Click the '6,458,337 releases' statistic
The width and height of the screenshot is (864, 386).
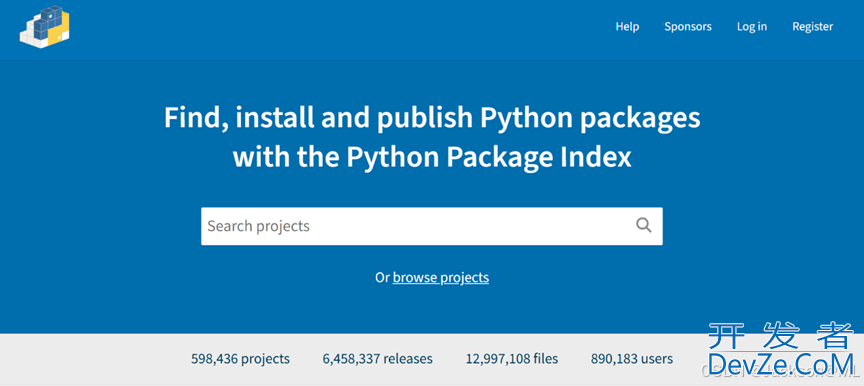click(377, 359)
